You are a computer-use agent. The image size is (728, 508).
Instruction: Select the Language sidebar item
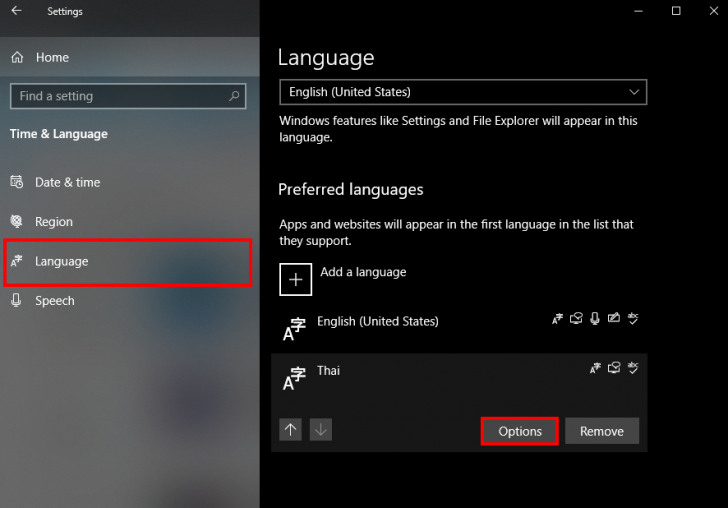[x=128, y=262]
